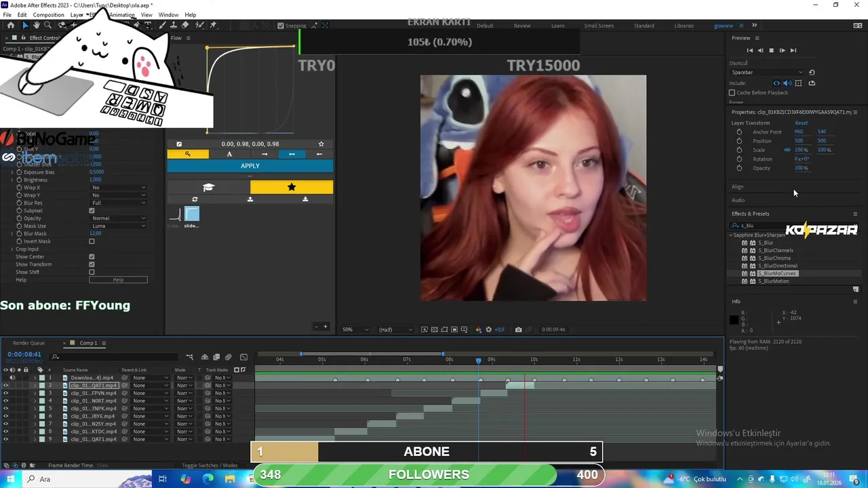Open the File menu

coord(7,15)
